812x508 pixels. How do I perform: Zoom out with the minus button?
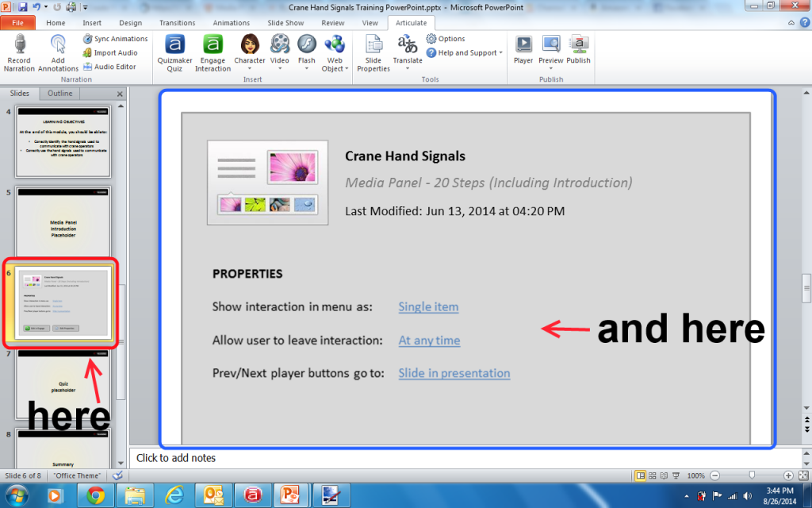pos(715,475)
